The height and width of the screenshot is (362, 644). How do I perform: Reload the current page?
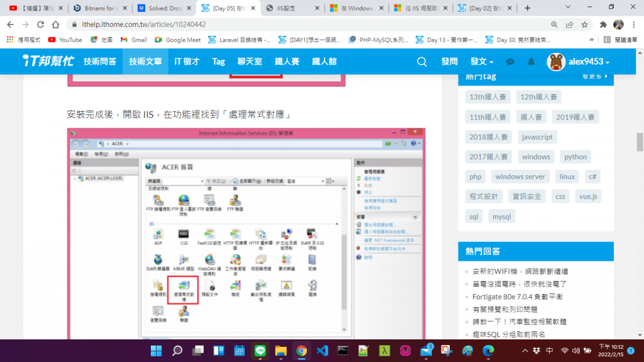pyautogui.click(x=40, y=25)
